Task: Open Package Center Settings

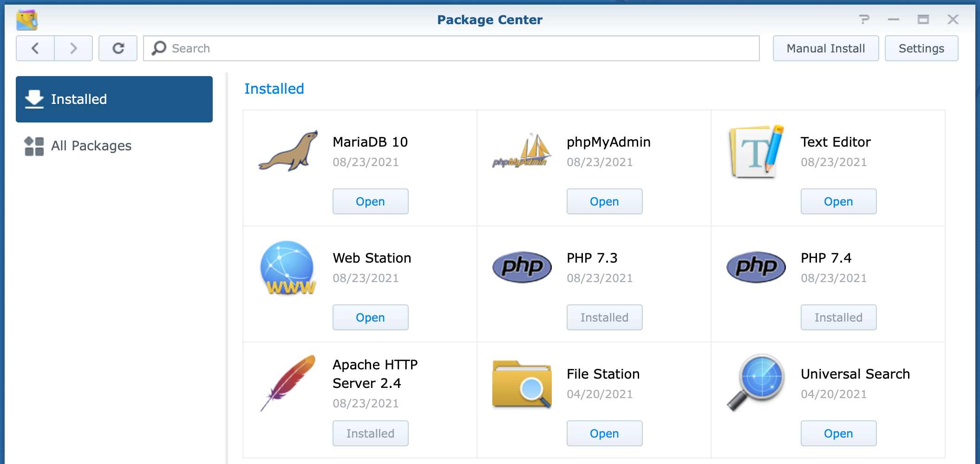Action: (x=921, y=48)
